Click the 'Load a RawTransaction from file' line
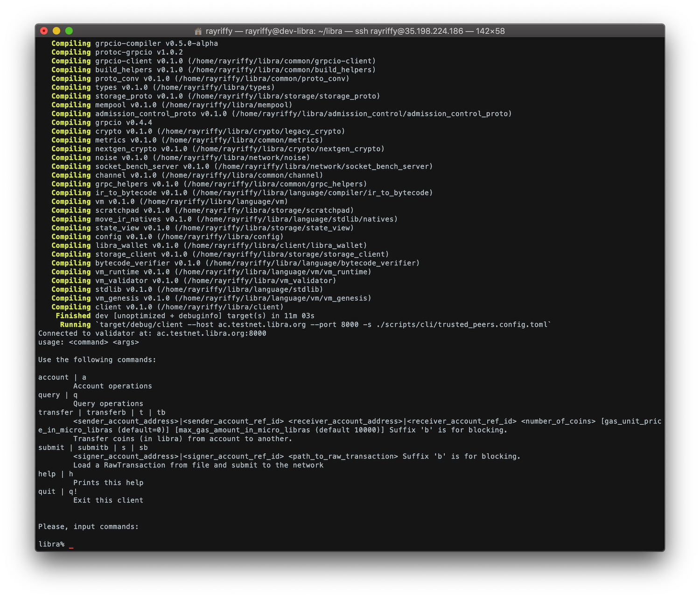Viewport: 700px width, 598px height. coord(198,465)
